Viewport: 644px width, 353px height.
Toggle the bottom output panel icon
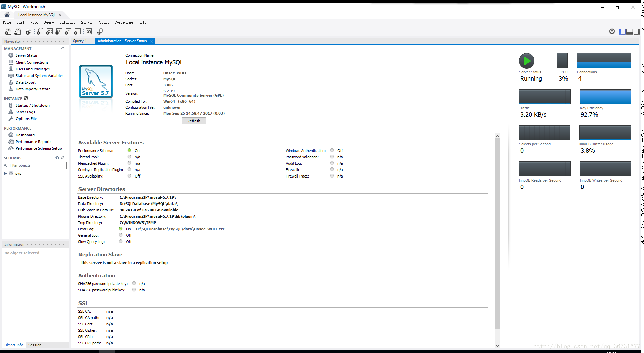point(629,31)
